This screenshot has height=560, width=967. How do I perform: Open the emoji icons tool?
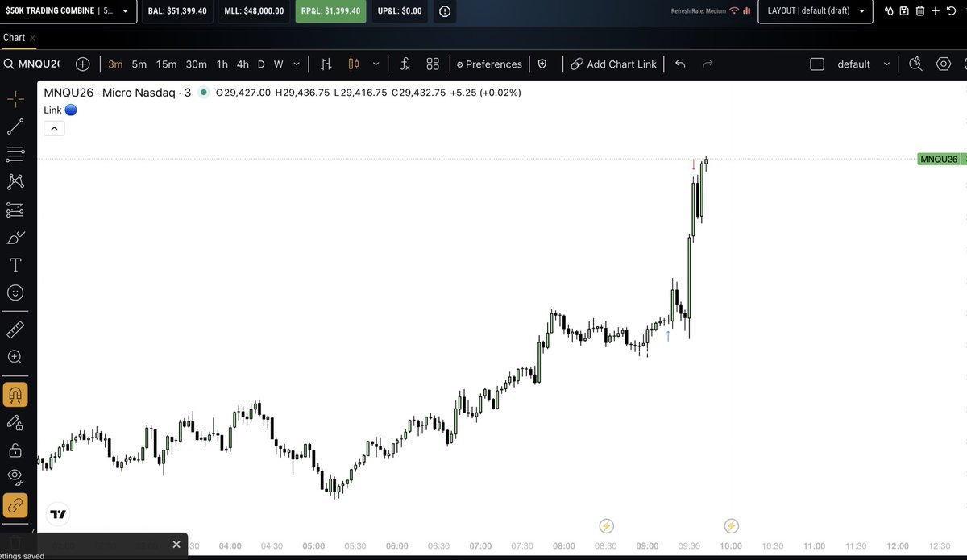coord(15,292)
